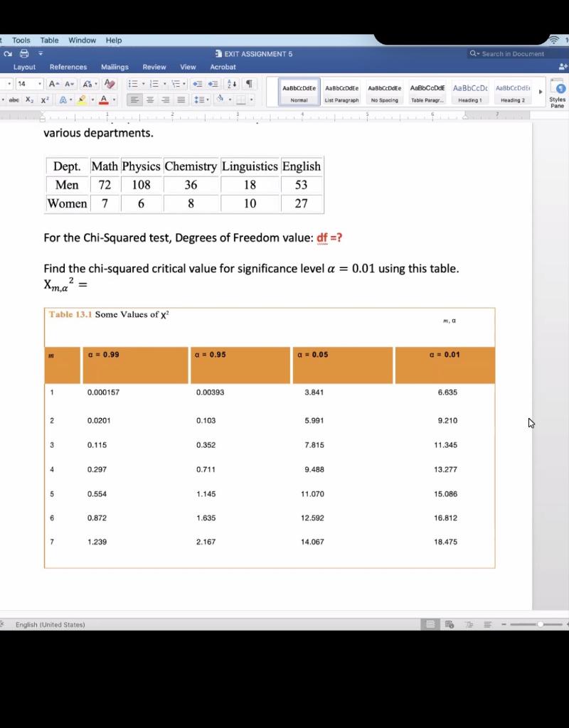
Task: Apply highlight color to text
Action: 82,99
